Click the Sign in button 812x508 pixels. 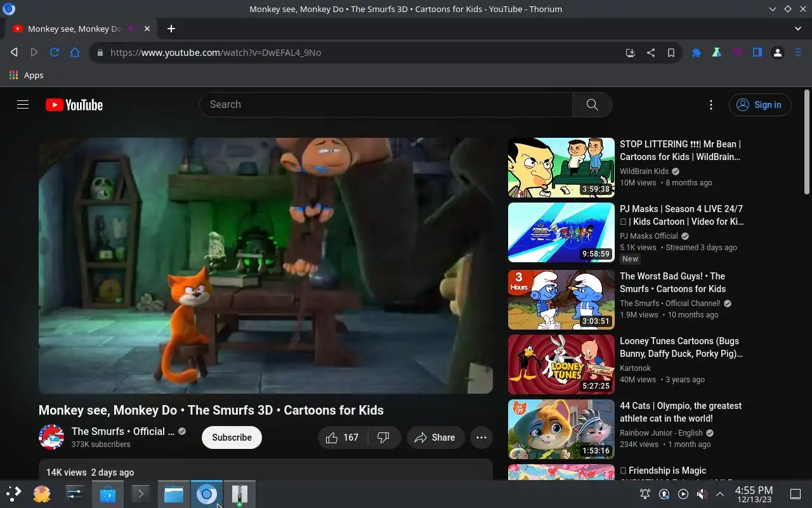pyautogui.click(x=760, y=105)
